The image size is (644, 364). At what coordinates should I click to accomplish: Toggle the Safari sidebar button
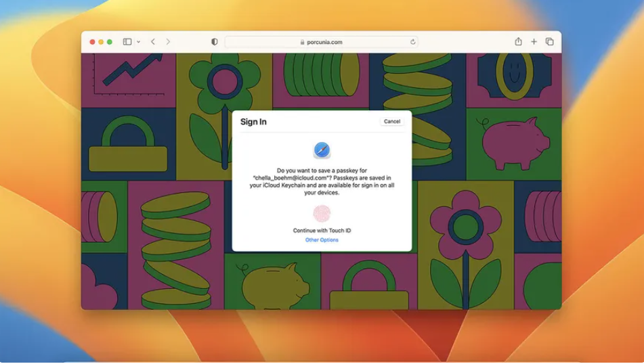coord(127,42)
